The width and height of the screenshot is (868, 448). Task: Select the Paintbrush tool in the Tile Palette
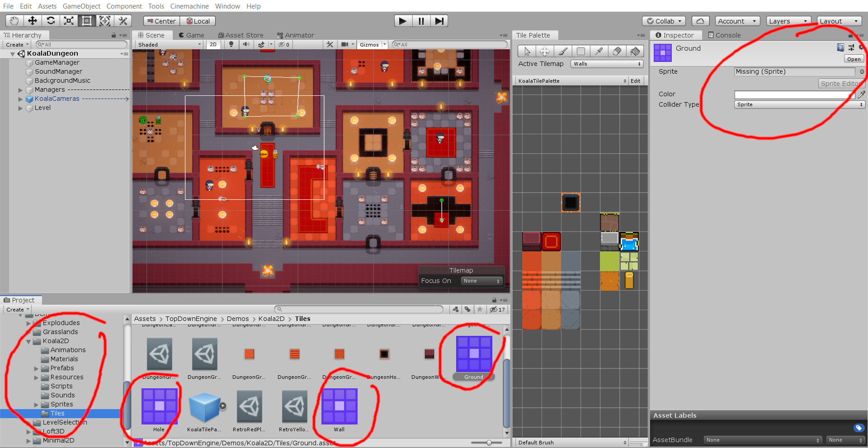point(563,51)
